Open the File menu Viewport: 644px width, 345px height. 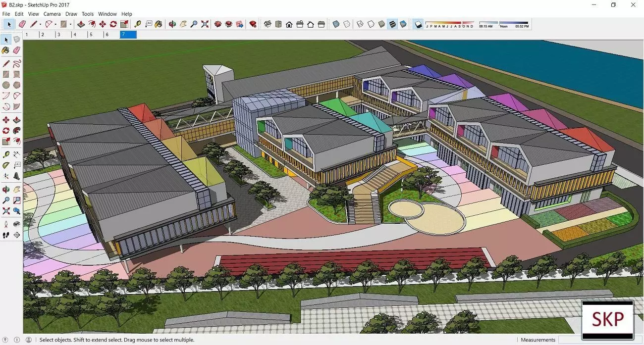click(x=6, y=14)
